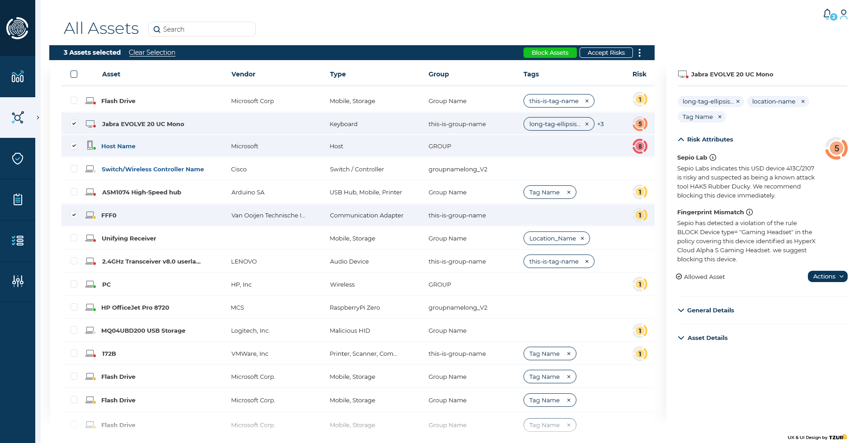Image resolution: width=868 pixels, height=443 pixels.
Task: Uncheck the Jabra EVOLVE 20 UC Mono row
Action: point(74,123)
